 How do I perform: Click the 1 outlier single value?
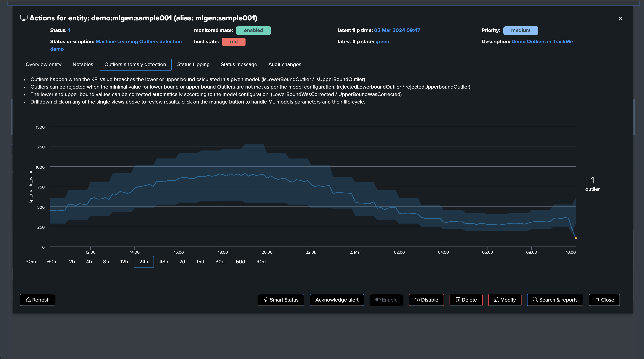pos(592,184)
